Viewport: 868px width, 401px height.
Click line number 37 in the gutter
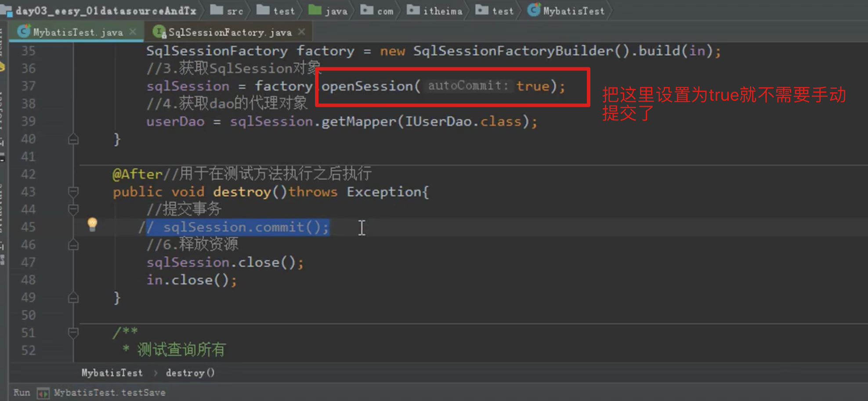click(28, 86)
